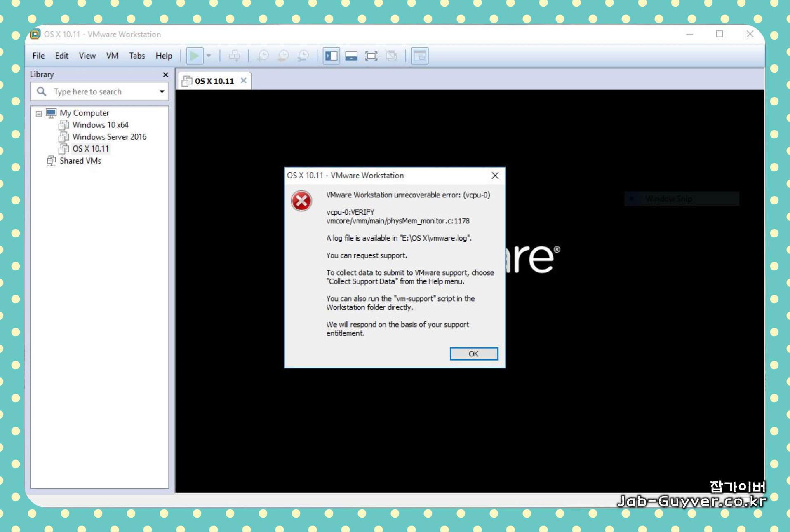Click the Windows Server 2016 VM icon
Screen dimensions: 790x532
(64, 136)
